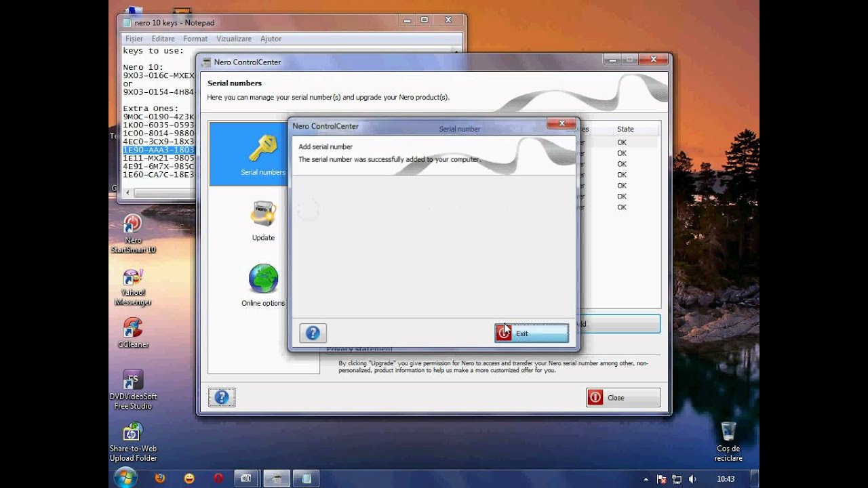
Task: Select CCleaner desktop icon
Action: 133,333
